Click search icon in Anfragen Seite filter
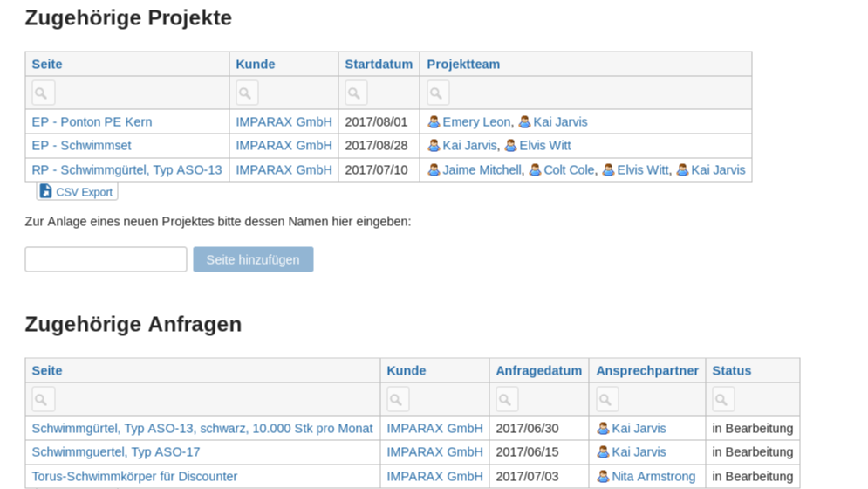This screenshot has height=489, width=868. tap(43, 400)
